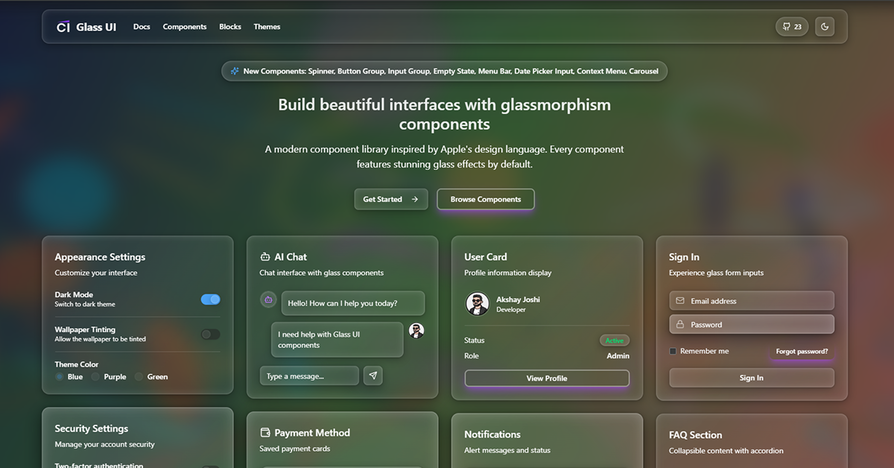Go to the Themes navigation item
894x468 pixels.
(x=266, y=27)
